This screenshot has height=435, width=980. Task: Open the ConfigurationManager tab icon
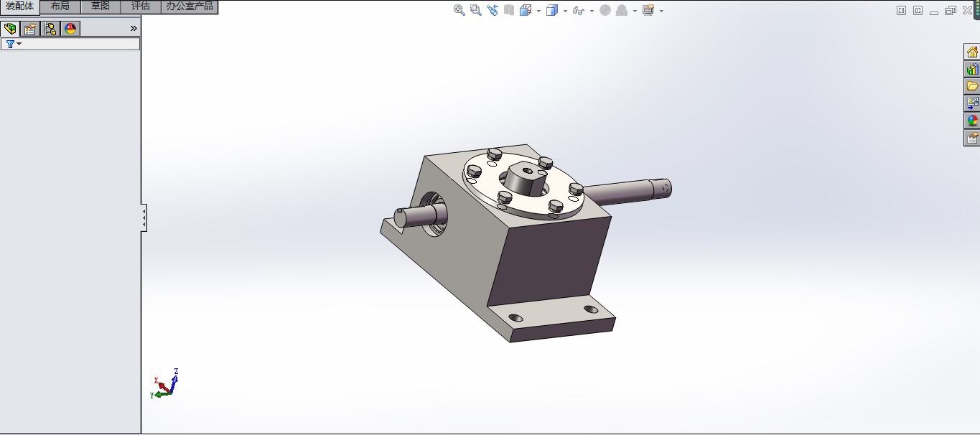coord(50,29)
